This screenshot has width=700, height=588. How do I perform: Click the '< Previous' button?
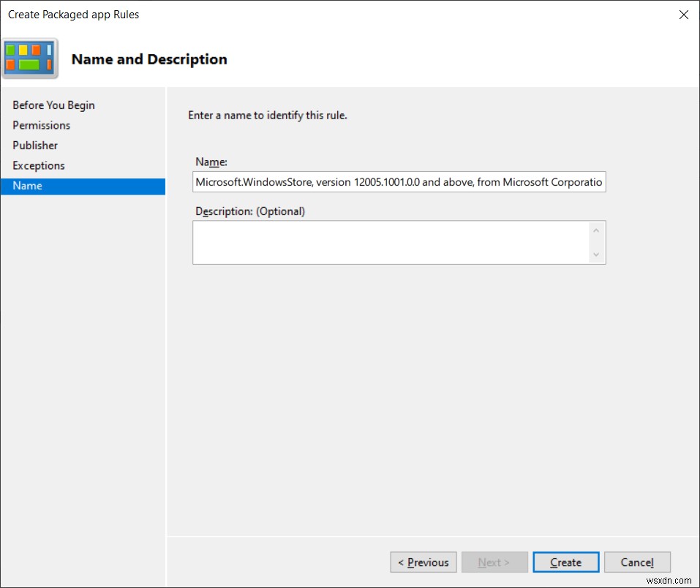coord(423,562)
